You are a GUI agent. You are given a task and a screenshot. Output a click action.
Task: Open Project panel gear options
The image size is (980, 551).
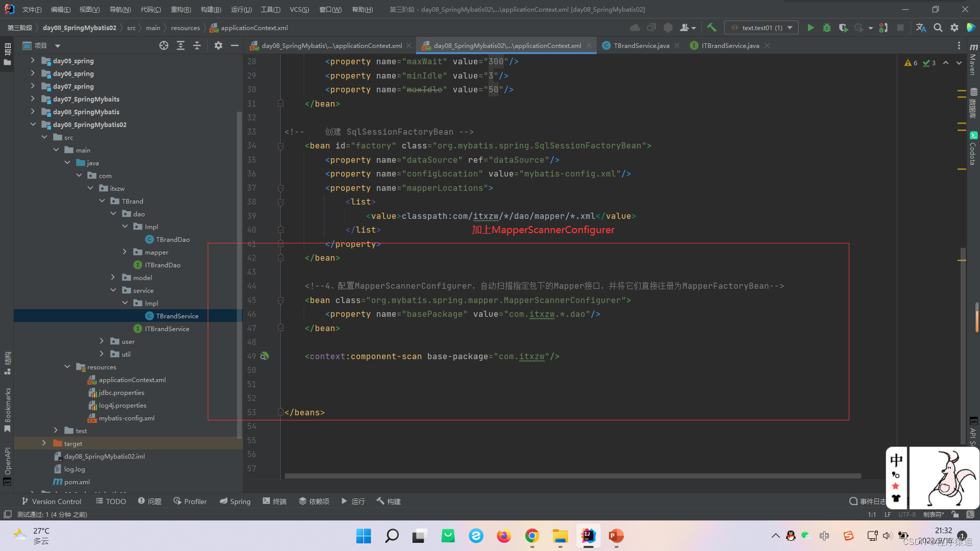click(x=218, y=46)
